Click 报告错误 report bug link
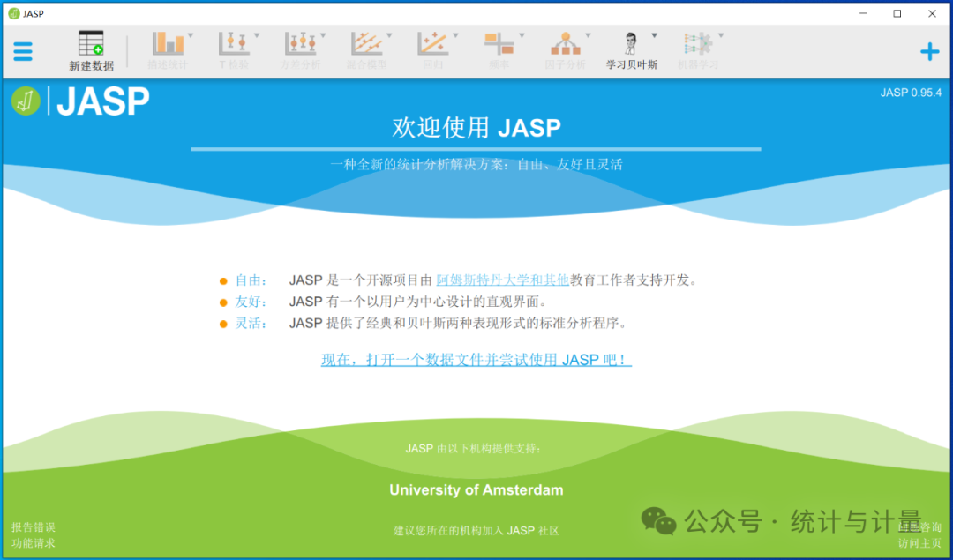The width and height of the screenshot is (953, 560). (x=34, y=527)
